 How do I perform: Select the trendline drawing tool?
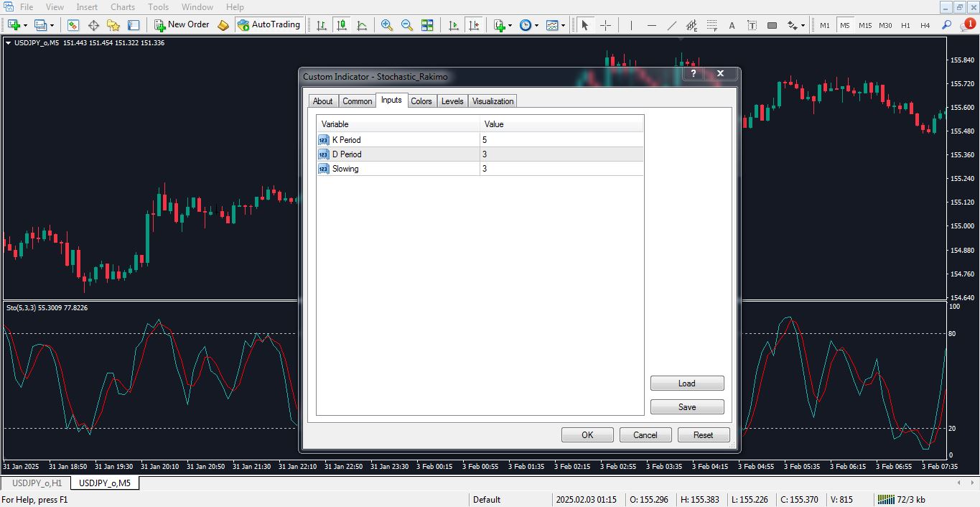coord(671,25)
